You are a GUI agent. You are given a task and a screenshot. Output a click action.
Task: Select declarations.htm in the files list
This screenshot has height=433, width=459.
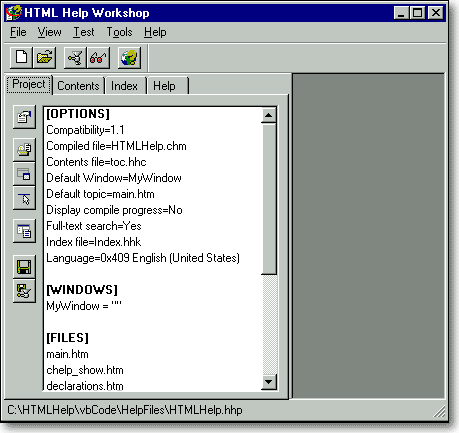click(x=85, y=386)
